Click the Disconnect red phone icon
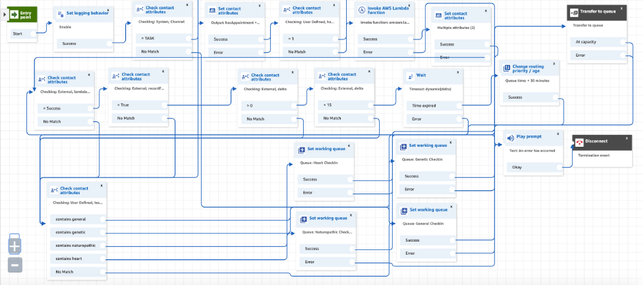This screenshot has width=644, height=285. 579,142
